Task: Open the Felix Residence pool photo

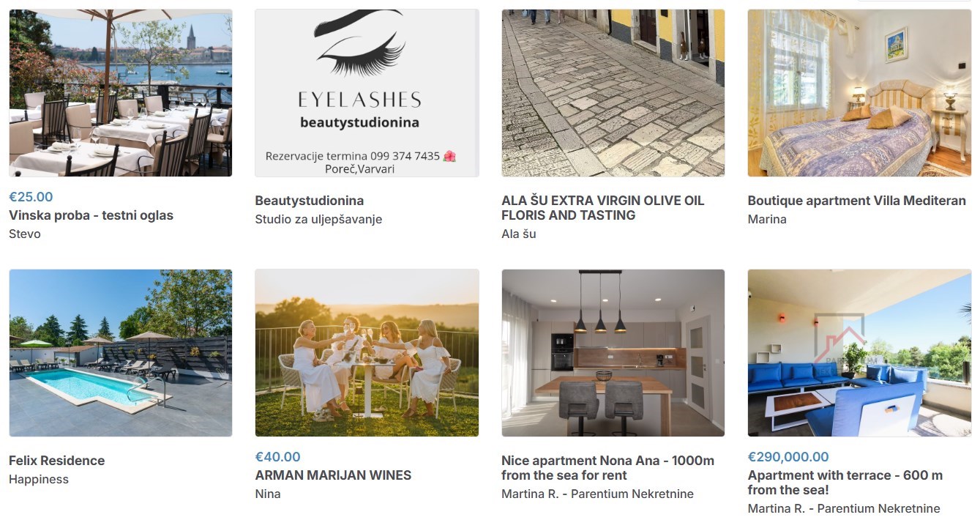Action: pos(121,353)
